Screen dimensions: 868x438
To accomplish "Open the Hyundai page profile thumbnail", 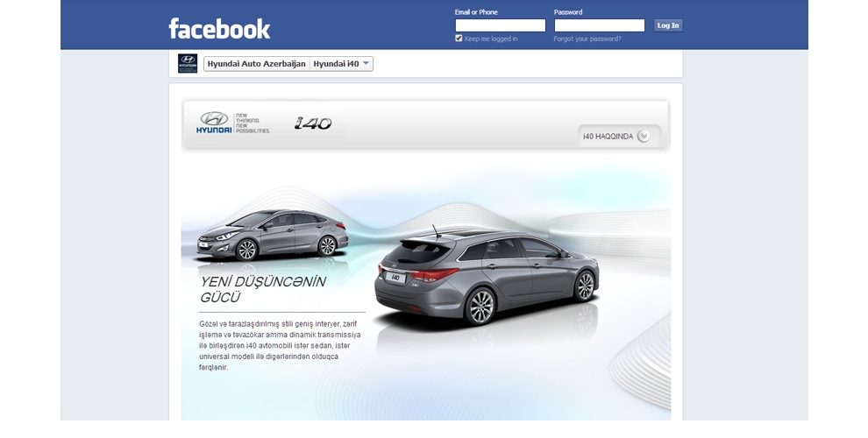I will click(188, 64).
